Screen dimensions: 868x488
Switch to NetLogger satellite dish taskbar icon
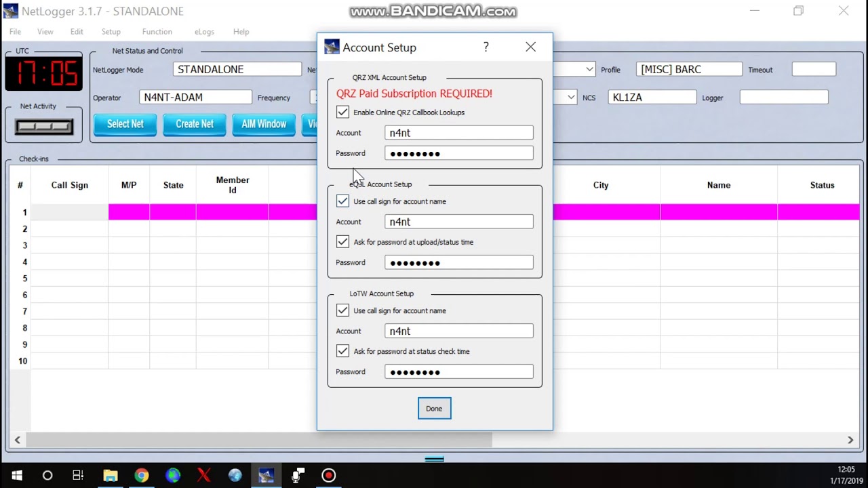(x=266, y=476)
